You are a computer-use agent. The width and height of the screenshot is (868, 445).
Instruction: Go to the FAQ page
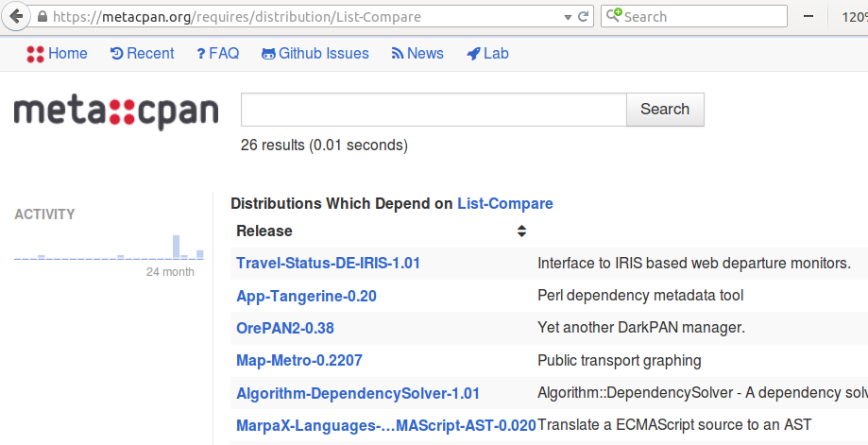pyautogui.click(x=217, y=54)
